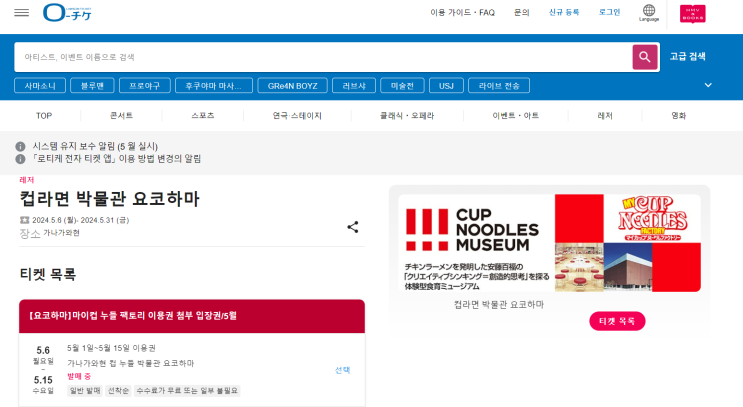This screenshot has height=407, width=743.
Task: Switch to the 레저 tab
Action: click(605, 116)
